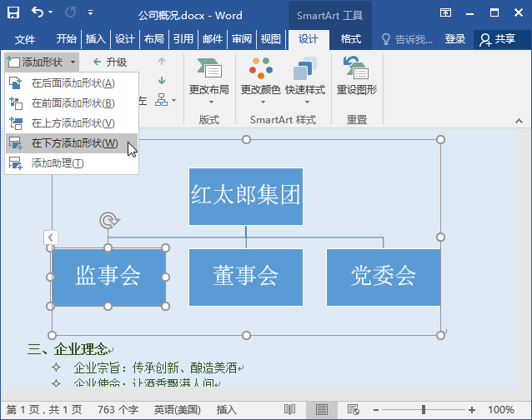Open the 视图 tab

[x=271, y=39]
